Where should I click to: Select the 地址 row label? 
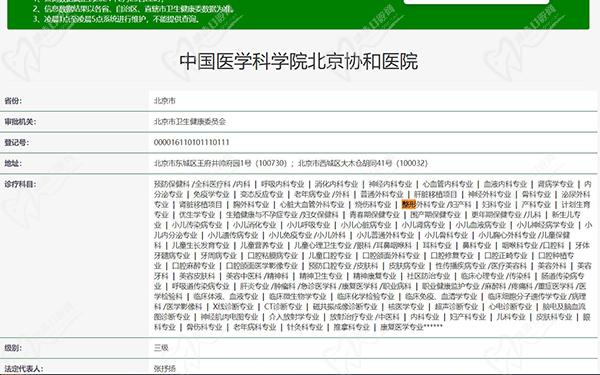pyautogui.click(x=13, y=163)
